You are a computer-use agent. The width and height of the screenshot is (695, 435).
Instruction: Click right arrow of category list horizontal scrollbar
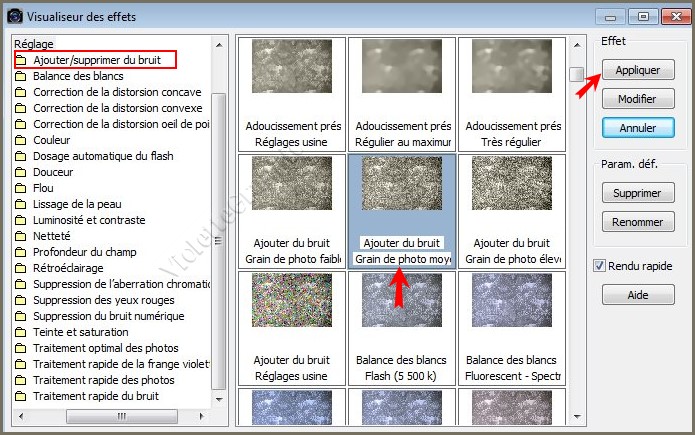pos(205,416)
